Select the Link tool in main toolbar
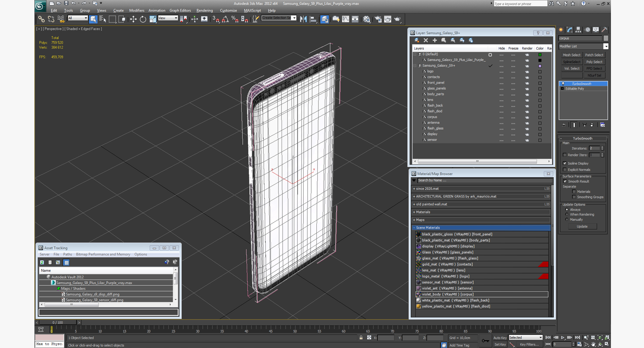Screen dimensions: 644x348 pyautogui.click(x=41, y=19)
